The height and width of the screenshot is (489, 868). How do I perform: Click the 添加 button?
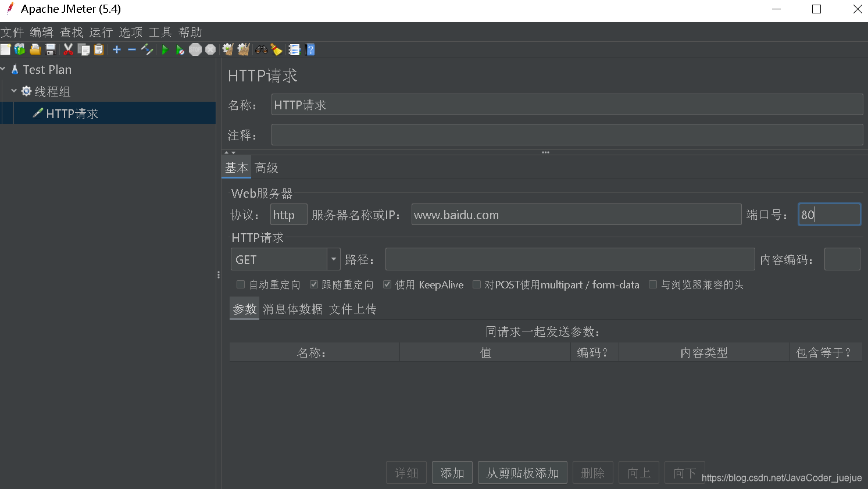pyautogui.click(x=452, y=473)
